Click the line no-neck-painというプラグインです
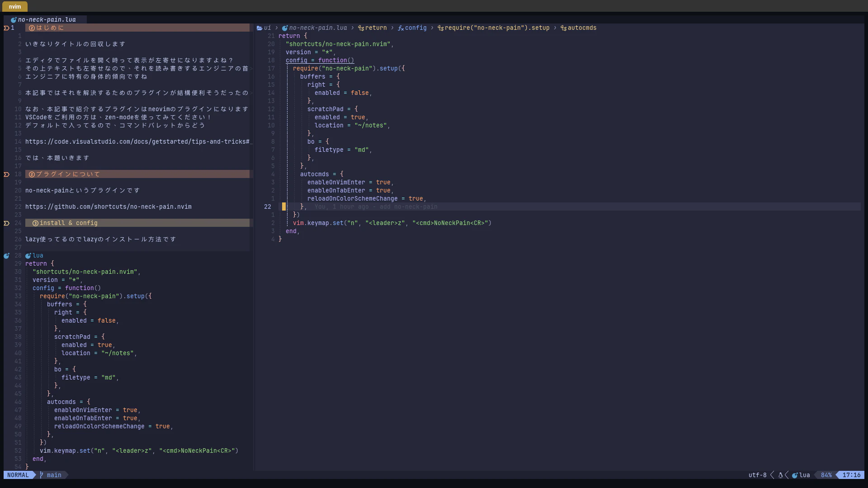This screenshot has height=488, width=868. click(83, 191)
